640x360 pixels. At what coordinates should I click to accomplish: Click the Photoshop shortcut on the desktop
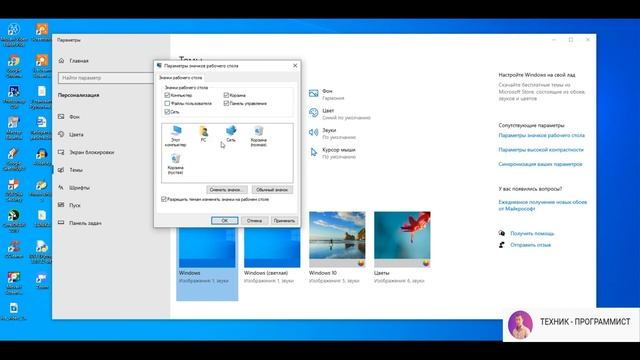[x=13, y=97]
